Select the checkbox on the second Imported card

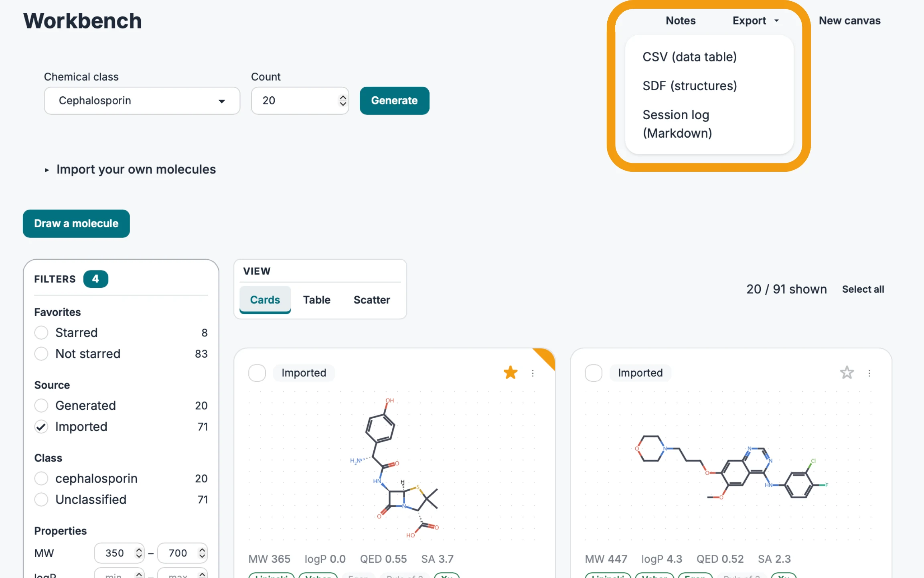[x=594, y=373]
